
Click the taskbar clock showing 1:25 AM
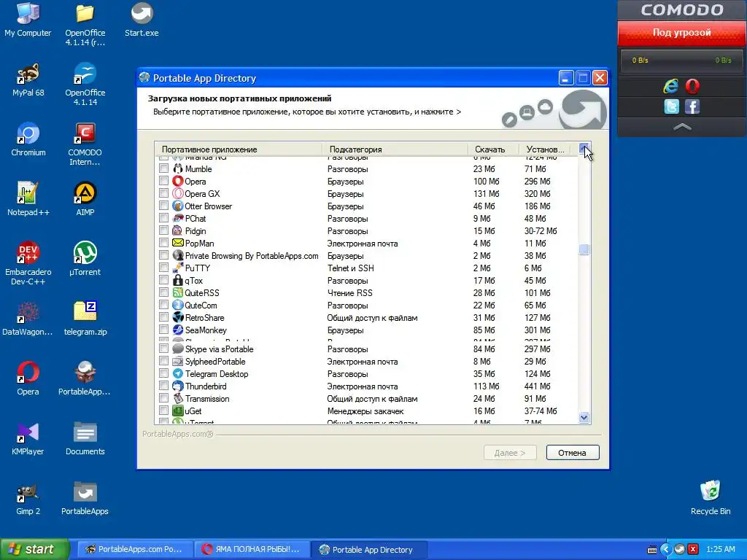click(x=720, y=549)
